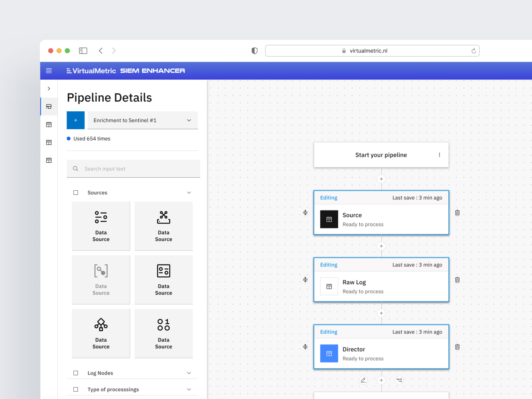Select the Raw Log node title
The image size is (532, 399).
[354, 282]
